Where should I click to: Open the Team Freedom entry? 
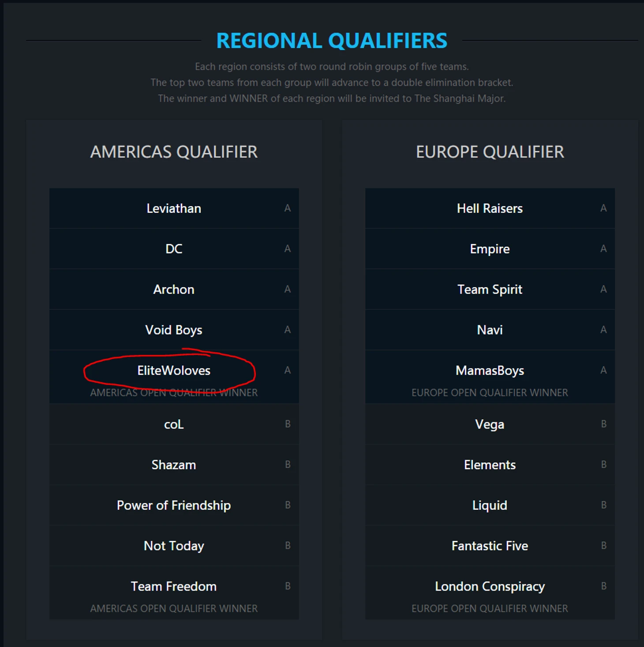174,587
